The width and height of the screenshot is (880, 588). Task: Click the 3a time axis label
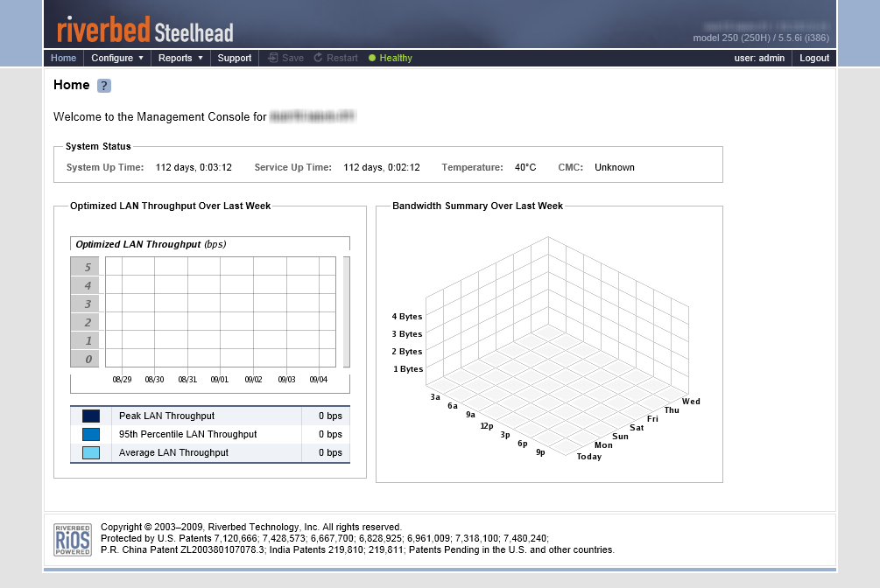coord(435,396)
